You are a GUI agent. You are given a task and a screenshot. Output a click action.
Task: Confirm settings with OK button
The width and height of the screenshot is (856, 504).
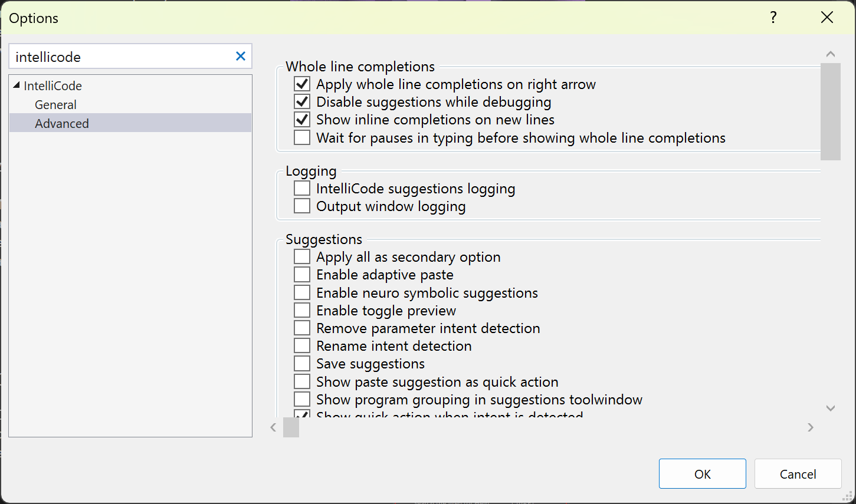coord(702,473)
